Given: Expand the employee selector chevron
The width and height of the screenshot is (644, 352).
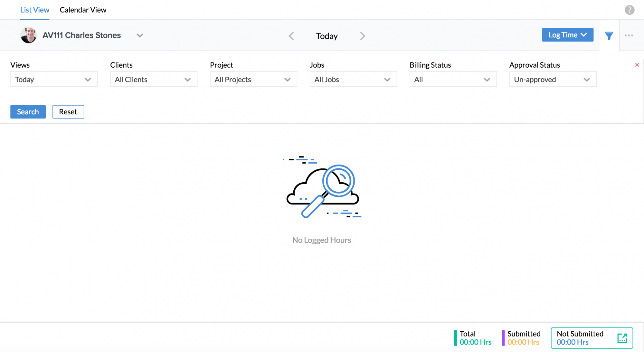Looking at the screenshot, I should [x=139, y=35].
